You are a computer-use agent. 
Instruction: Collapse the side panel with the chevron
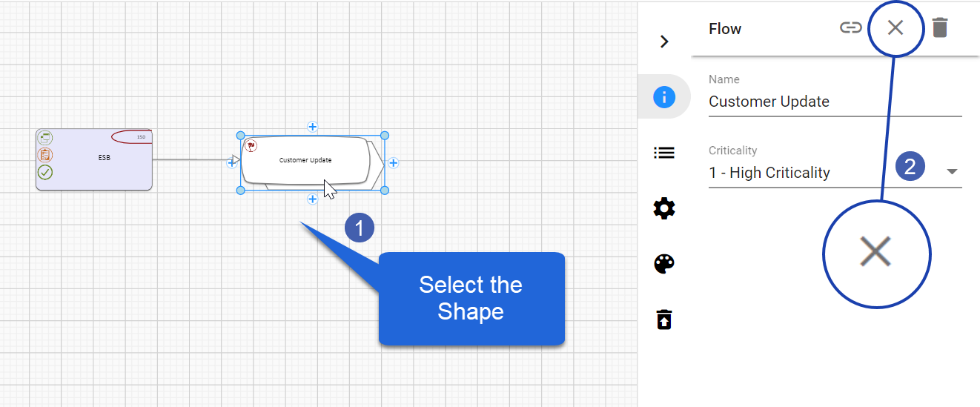pyautogui.click(x=664, y=42)
